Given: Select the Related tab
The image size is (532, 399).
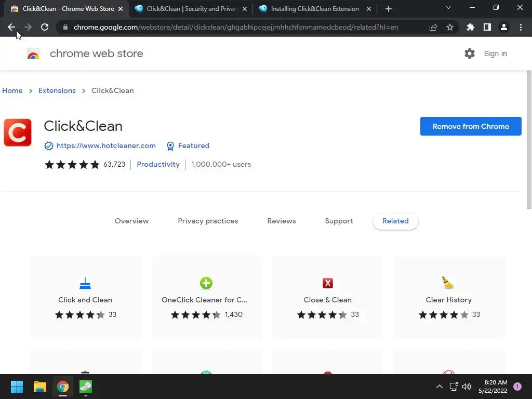Looking at the screenshot, I should 395,221.
